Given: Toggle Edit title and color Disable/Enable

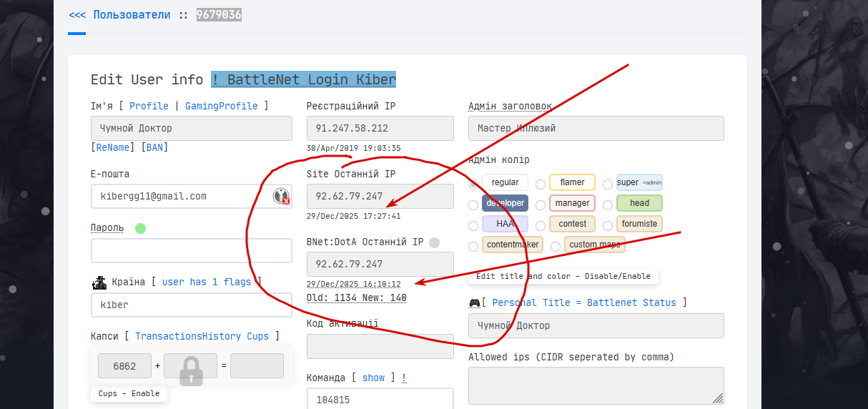Looking at the screenshot, I should click(564, 276).
